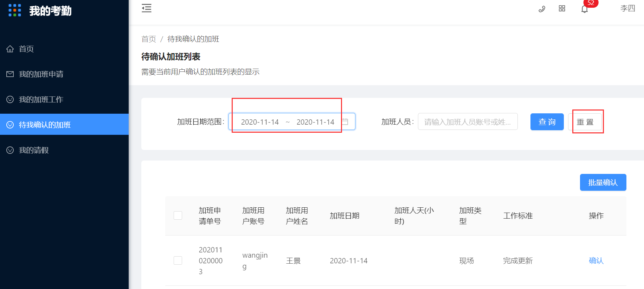Click the 加班类型 column header
Viewport: 644px width, 289px height.
pyautogui.click(x=470, y=216)
